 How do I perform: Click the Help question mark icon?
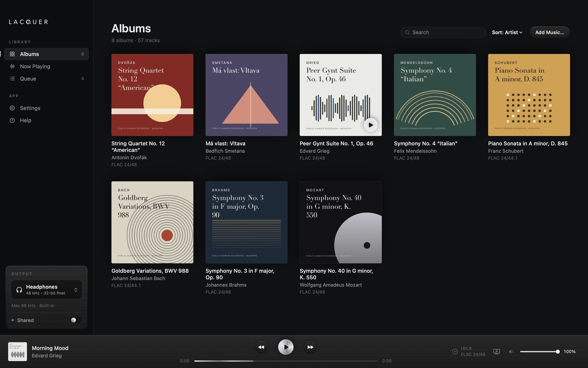[x=12, y=120]
